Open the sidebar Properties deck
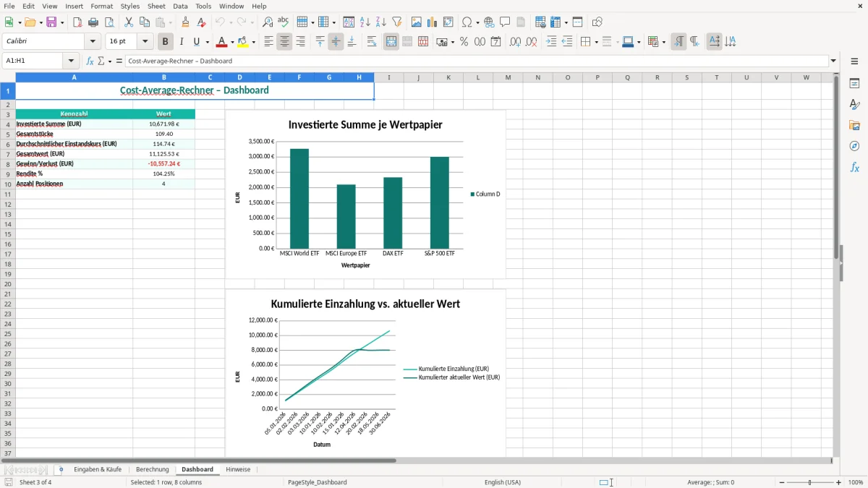 (854, 84)
